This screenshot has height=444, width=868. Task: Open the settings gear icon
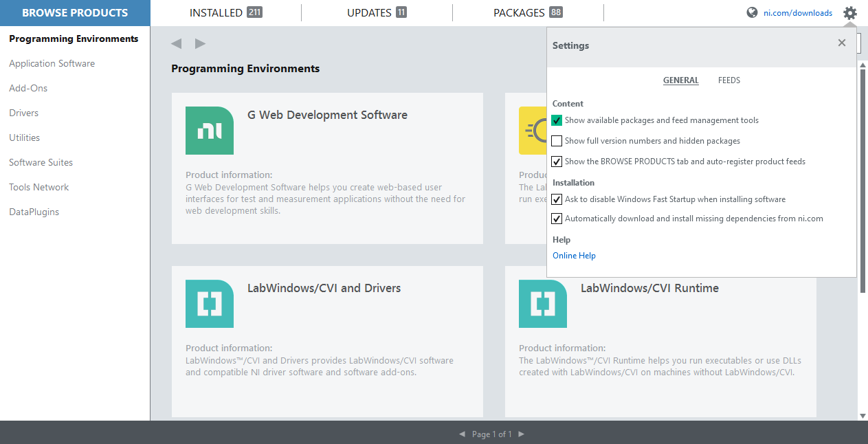850,13
